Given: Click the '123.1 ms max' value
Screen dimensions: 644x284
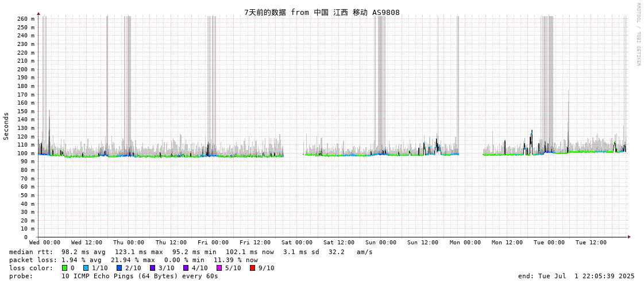Looking at the screenshot, I should (139, 252).
